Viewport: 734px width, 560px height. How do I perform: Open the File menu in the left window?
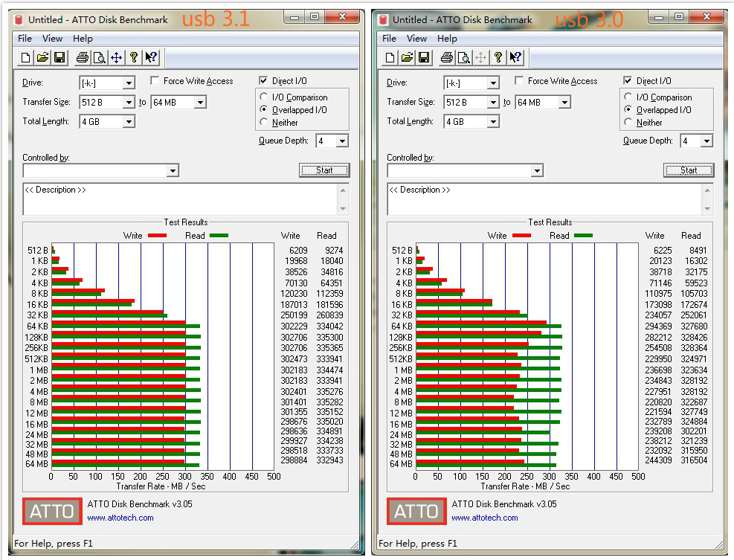(x=25, y=39)
